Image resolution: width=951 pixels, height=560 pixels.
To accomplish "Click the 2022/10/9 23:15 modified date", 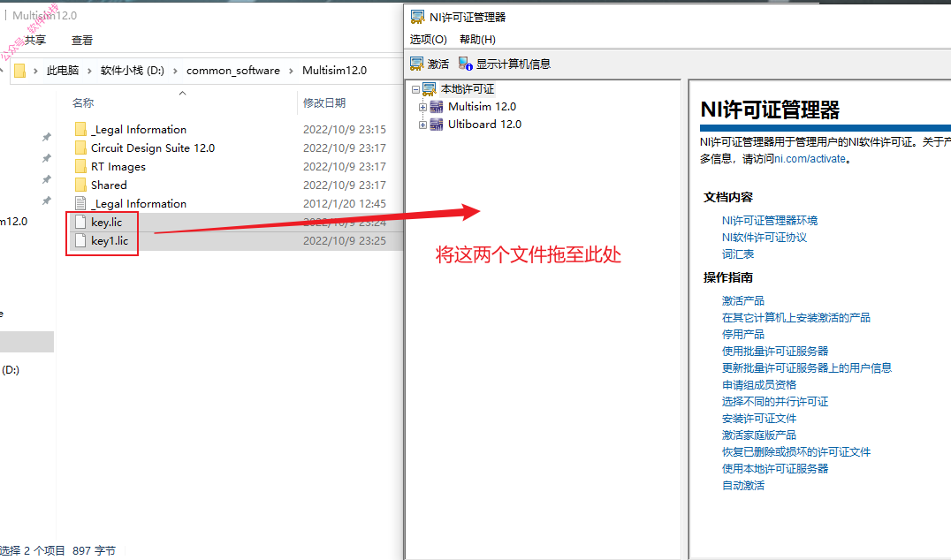I will [345, 129].
